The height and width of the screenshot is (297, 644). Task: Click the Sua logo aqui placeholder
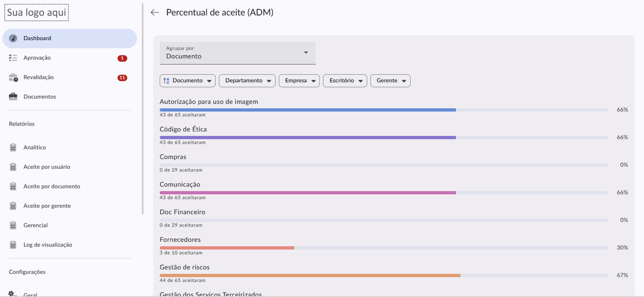point(37,13)
